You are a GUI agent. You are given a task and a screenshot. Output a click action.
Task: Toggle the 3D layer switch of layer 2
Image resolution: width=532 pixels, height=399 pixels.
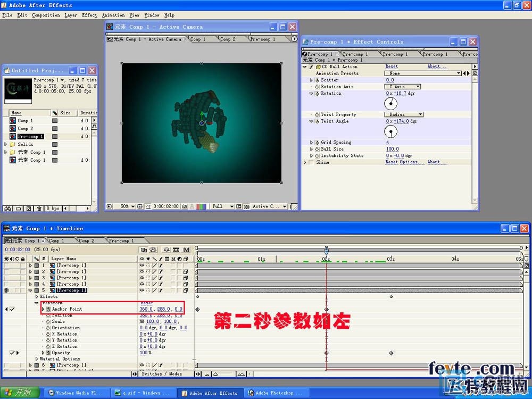tap(186, 272)
